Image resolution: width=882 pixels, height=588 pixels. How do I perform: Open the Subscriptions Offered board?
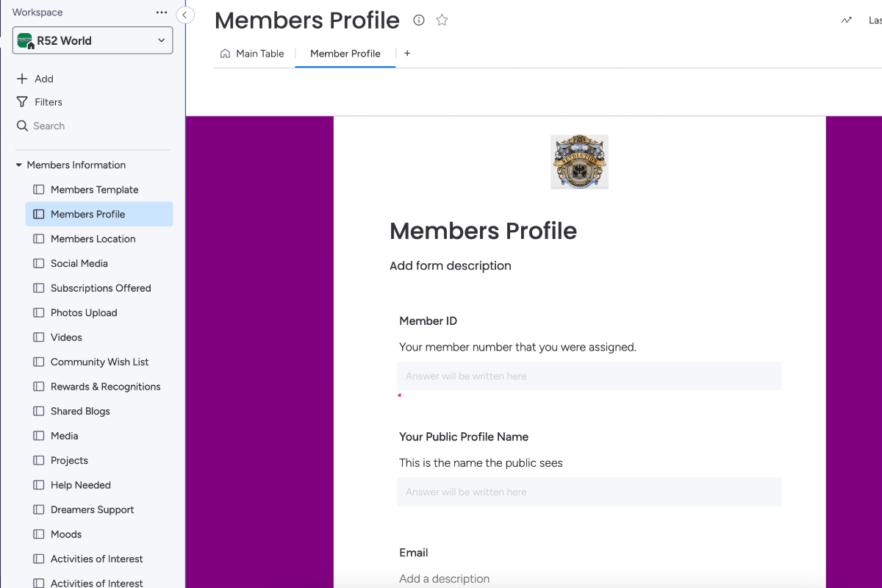coord(99,288)
